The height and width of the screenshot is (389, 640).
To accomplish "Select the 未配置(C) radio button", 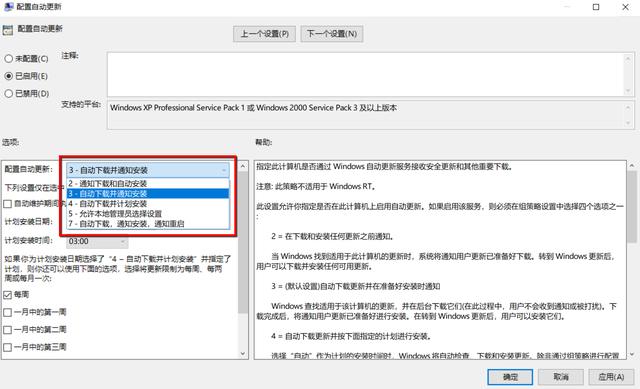I will tap(9, 59).
